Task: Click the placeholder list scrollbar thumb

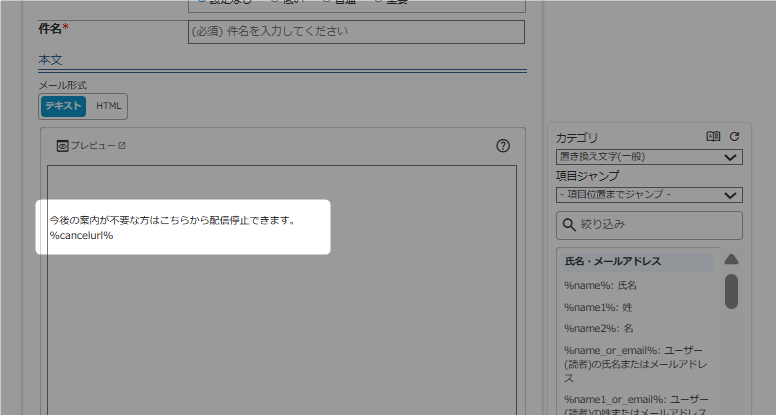Action: [x=731, y=291]
